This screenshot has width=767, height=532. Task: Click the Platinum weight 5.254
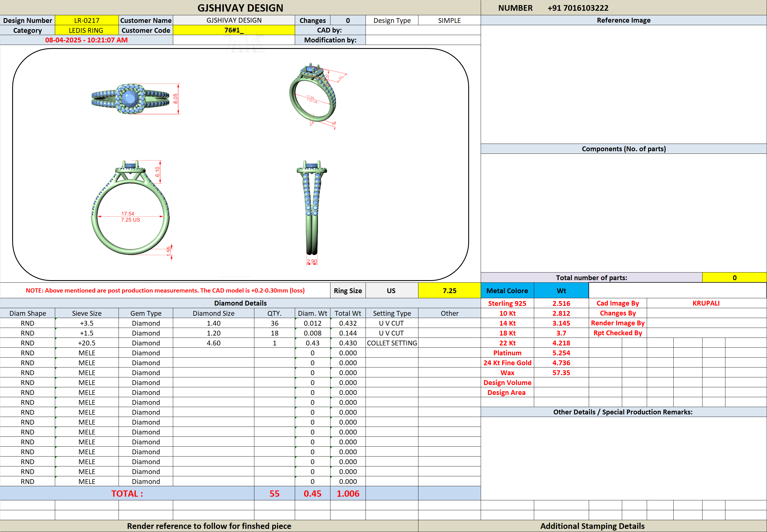point(561,353)
